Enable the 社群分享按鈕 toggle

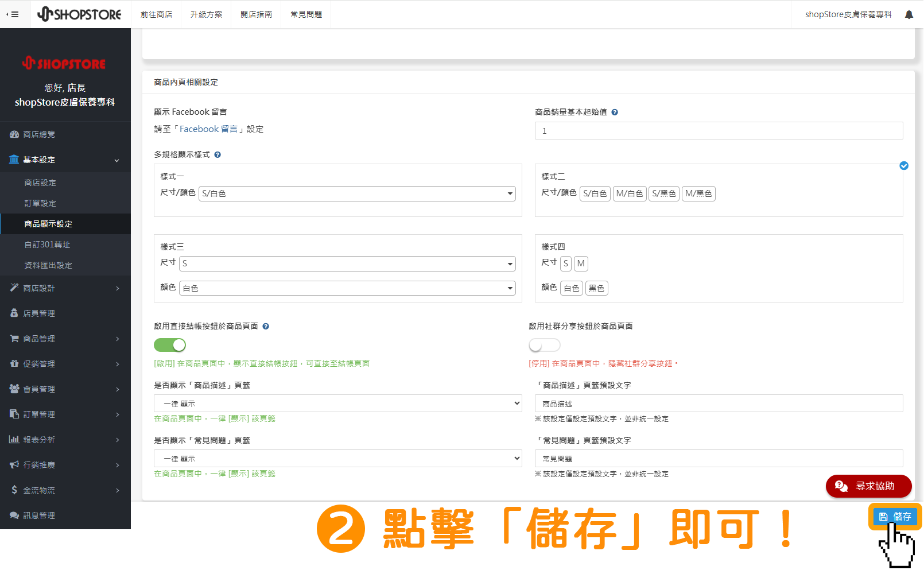click(x=543, y=344)
